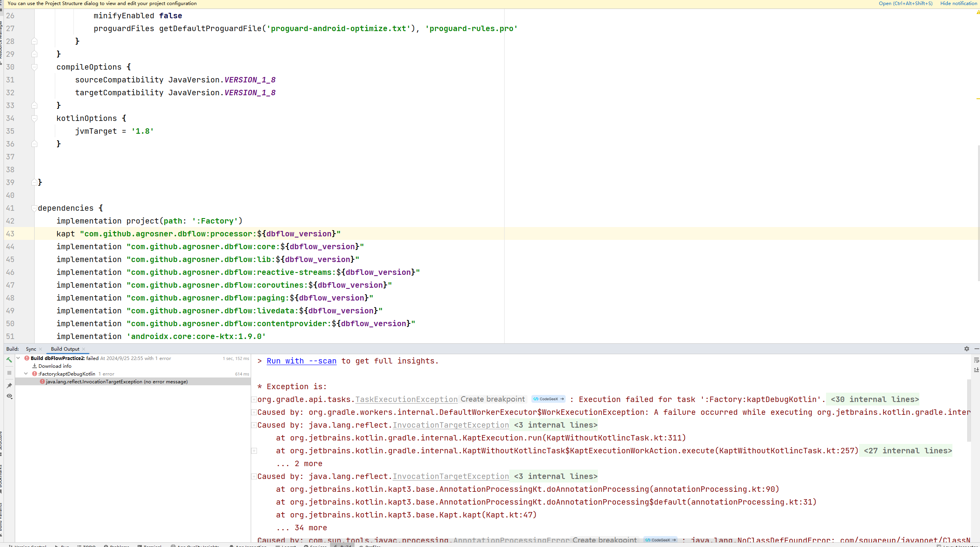
Task: Click scroll-to-end icon in build console
Action: click(x=976, y=370)
